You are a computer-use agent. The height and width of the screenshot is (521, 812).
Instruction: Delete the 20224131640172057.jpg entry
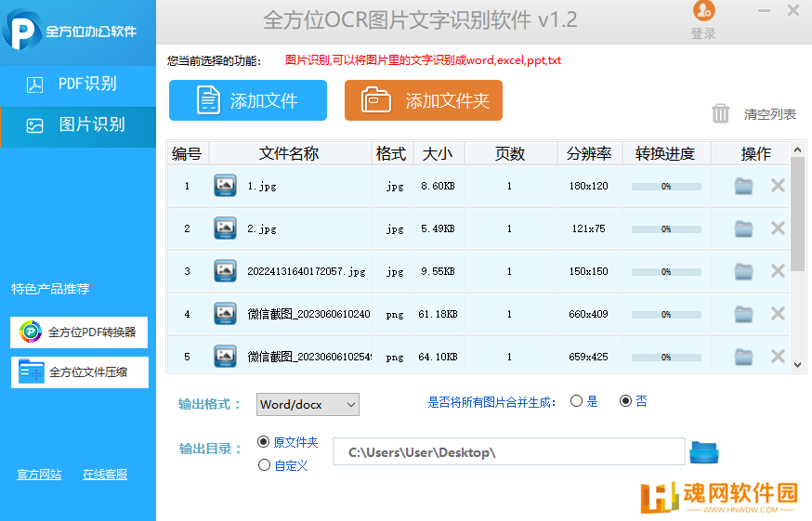[778, 271]
